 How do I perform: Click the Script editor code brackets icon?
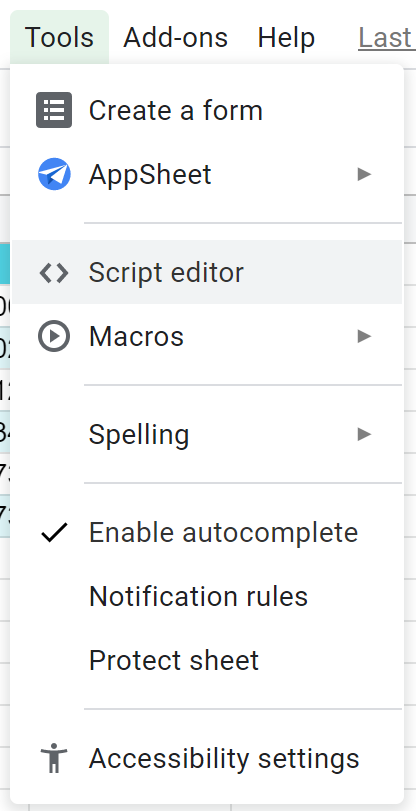pos(54,273)
